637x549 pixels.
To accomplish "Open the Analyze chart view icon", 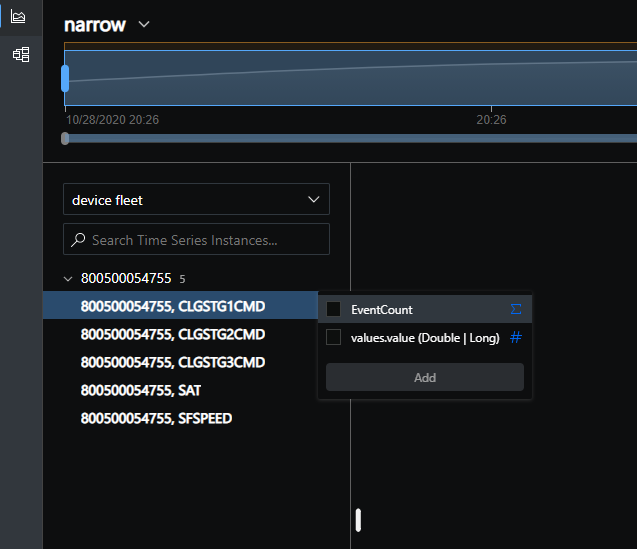I will [18, 17].
